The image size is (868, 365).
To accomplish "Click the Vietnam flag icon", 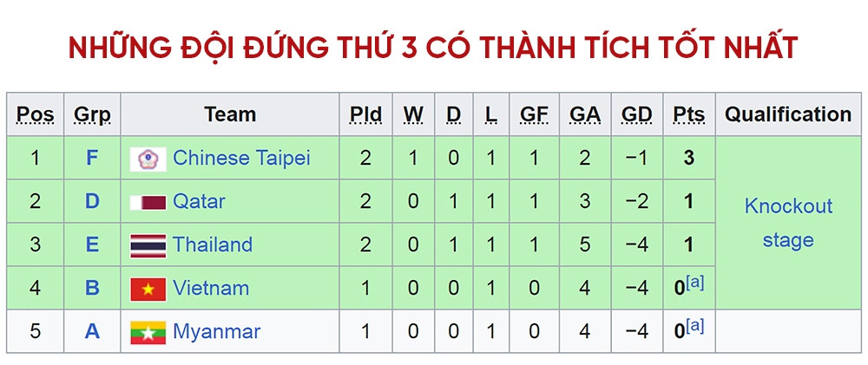I will (x=148, y=289).
